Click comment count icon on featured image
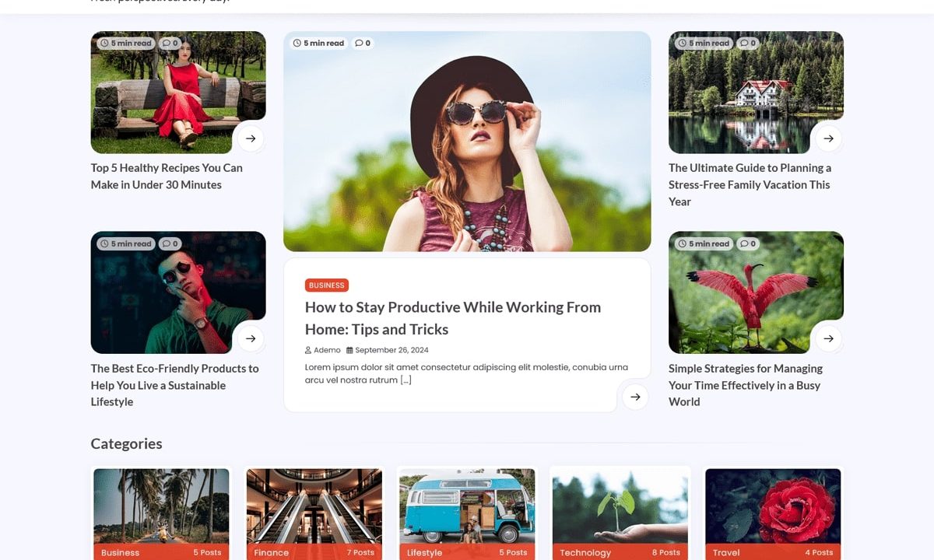Viewport: 934px width, 560px height. click(363, 44)
